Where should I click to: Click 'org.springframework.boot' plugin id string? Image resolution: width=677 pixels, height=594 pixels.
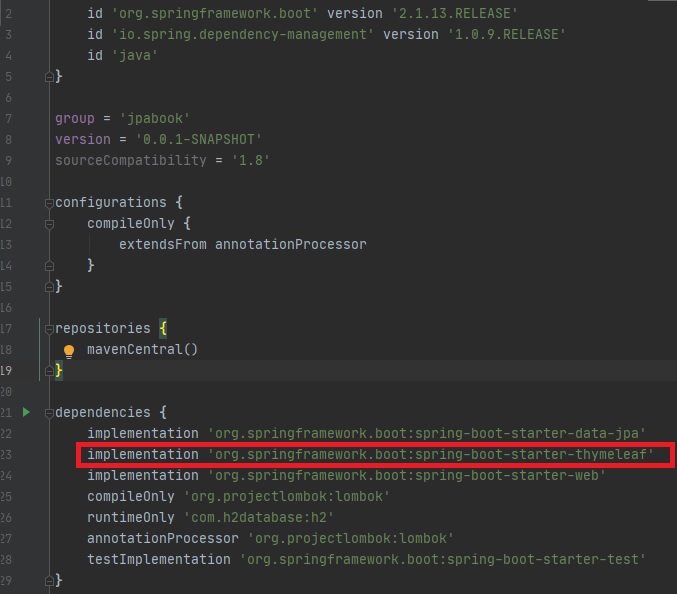pos(215,13)
